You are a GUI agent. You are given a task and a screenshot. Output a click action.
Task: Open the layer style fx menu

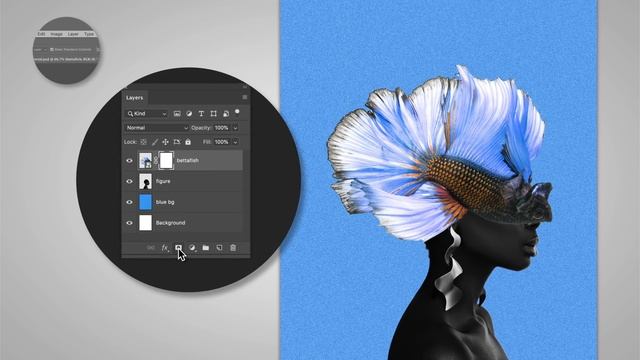click(165, 247)
